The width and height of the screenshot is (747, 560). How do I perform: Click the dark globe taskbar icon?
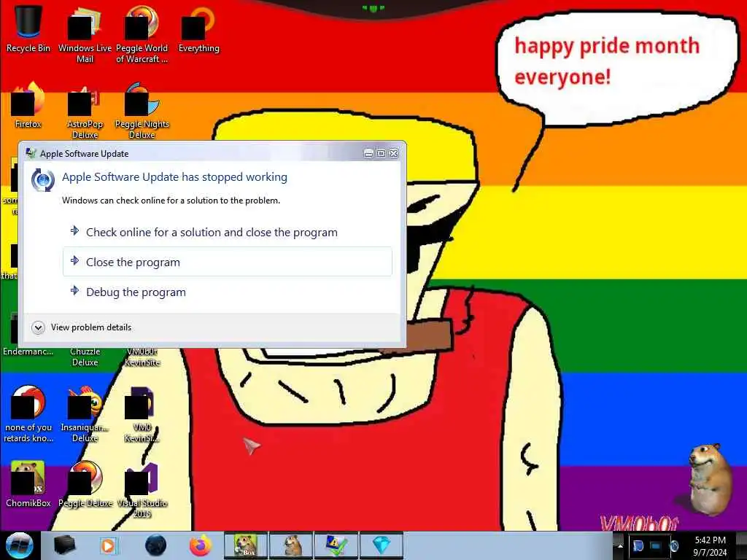[155, 545]
